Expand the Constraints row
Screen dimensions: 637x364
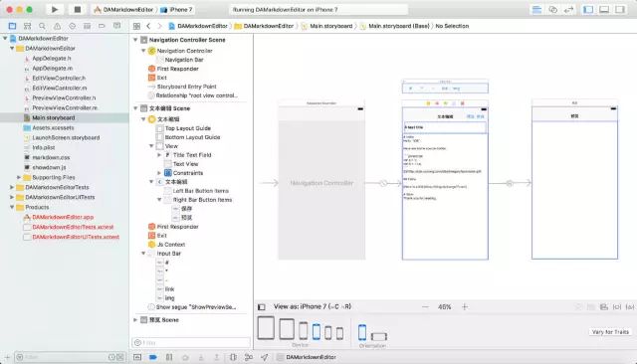[x=159, y=173]
